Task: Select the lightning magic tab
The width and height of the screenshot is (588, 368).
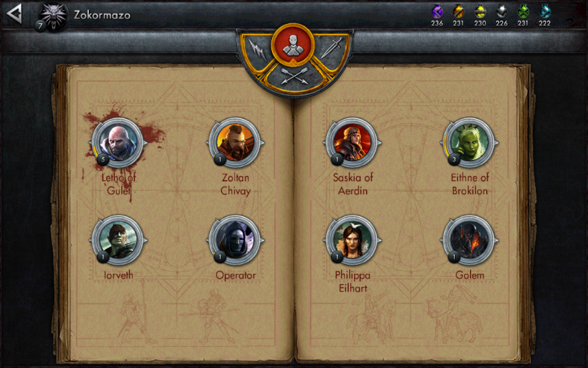Action: point(257,50)
